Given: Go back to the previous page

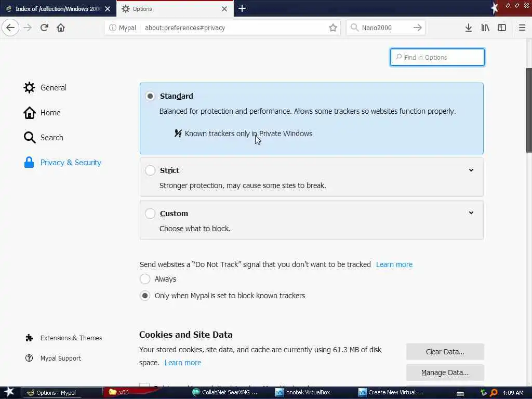Looking at the screenshot, I should [x=10, y=28].
